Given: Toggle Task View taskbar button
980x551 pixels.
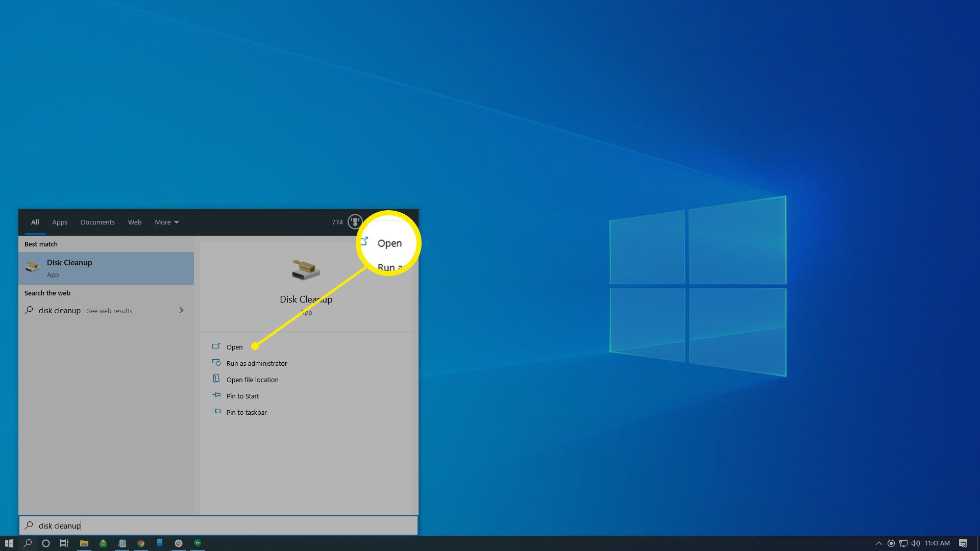Looking at the screenshot, I should (x=65, y=543).
